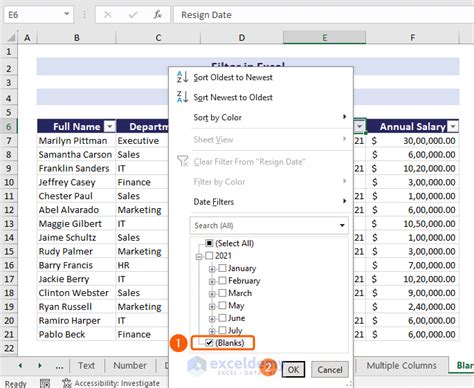The height and width of the screenshot is (388, 474).
Task: Click the confirm checkmark in formula bar
Action: pos(133,15)
